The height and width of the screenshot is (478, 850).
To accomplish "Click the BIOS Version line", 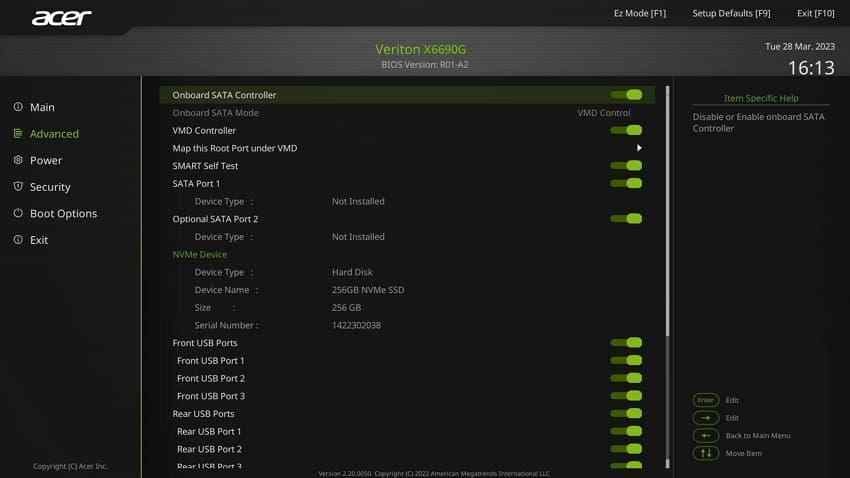I will pyautogui.click(x=424, y=64).
